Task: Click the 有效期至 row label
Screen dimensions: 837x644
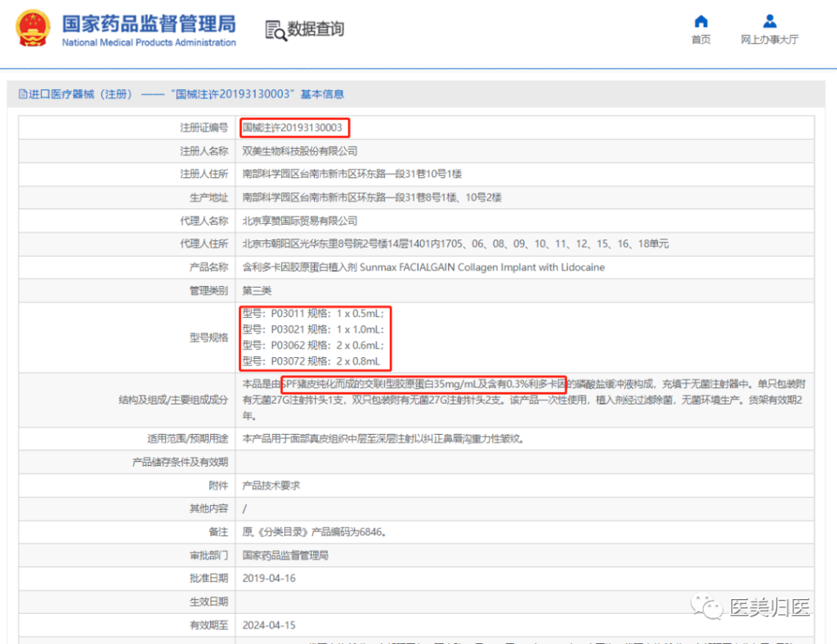Action: click(x=208, y=625)
